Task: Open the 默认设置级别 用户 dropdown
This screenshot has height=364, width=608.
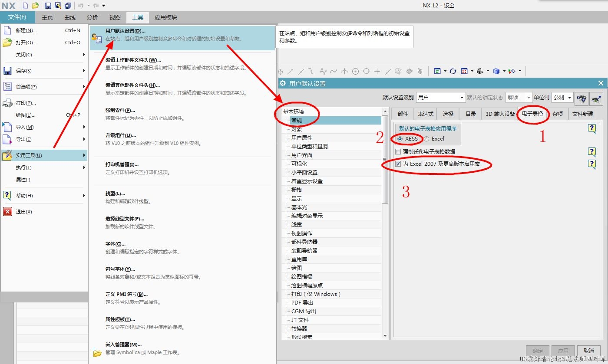Action: pos(440,98)
